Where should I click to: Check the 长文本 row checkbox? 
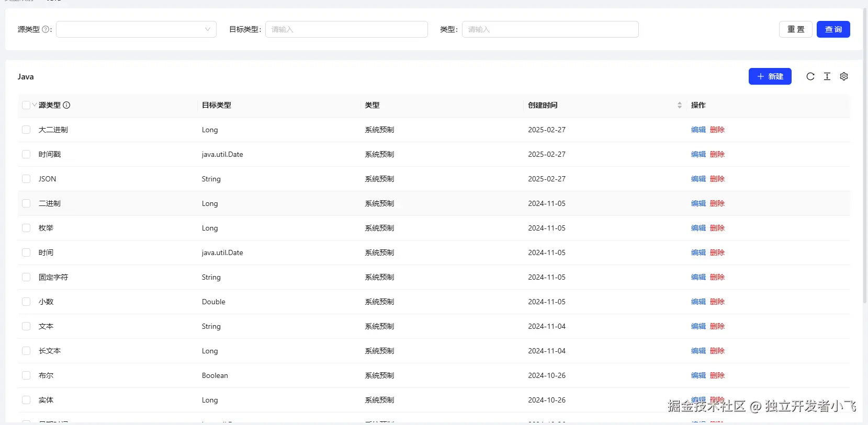(x=26, y=351)
